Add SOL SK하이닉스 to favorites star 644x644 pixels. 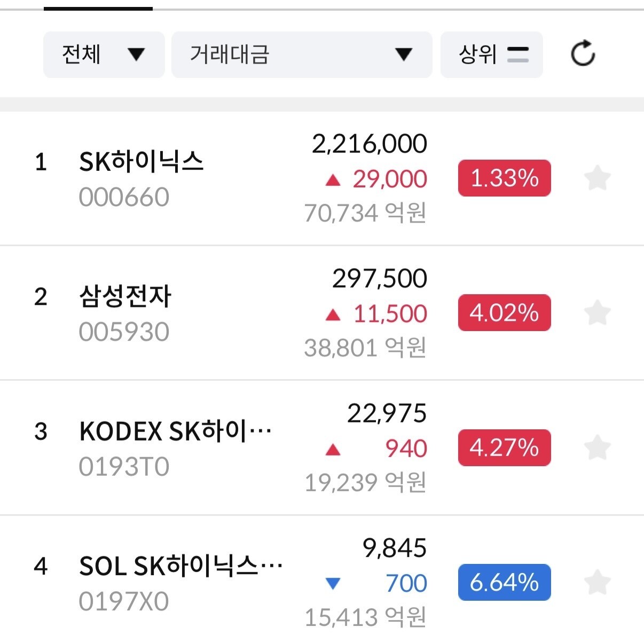coord(597,582)
